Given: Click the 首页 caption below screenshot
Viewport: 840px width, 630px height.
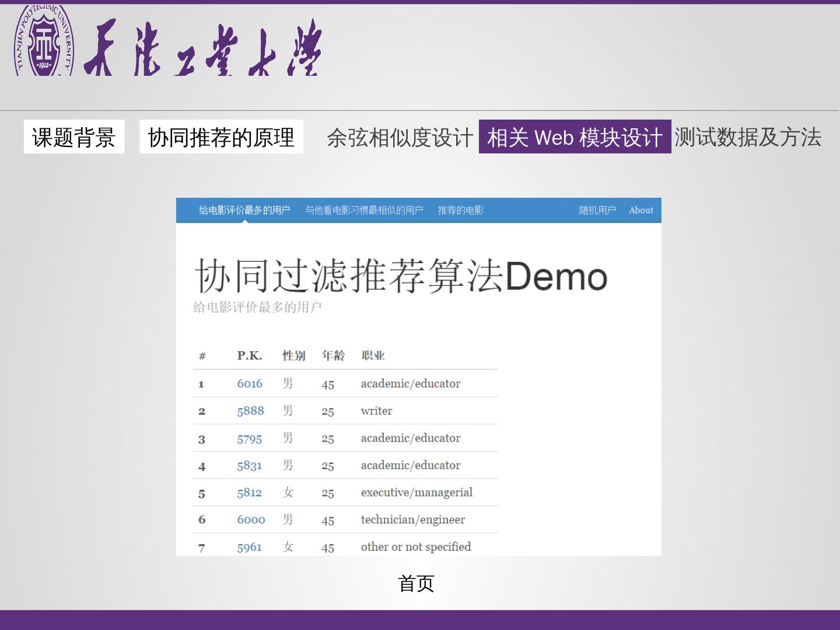Looking at the screenshot, I should pyautogui.click(x=416, y=583).
